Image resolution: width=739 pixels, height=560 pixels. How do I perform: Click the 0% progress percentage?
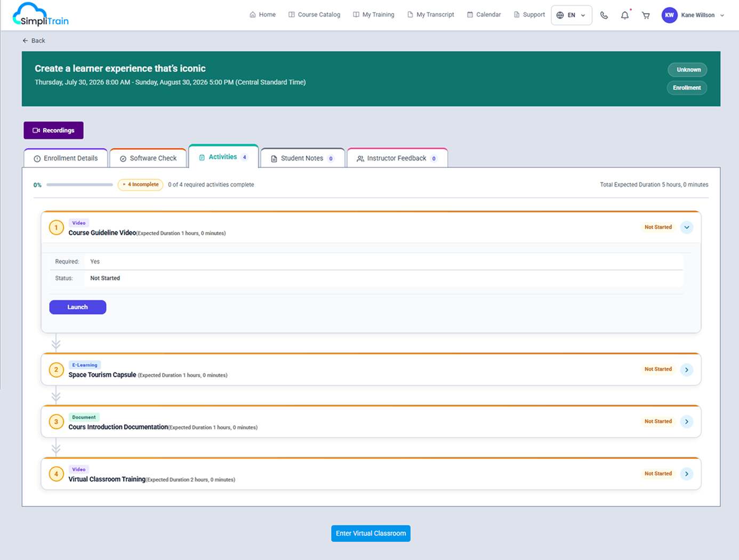37,185
